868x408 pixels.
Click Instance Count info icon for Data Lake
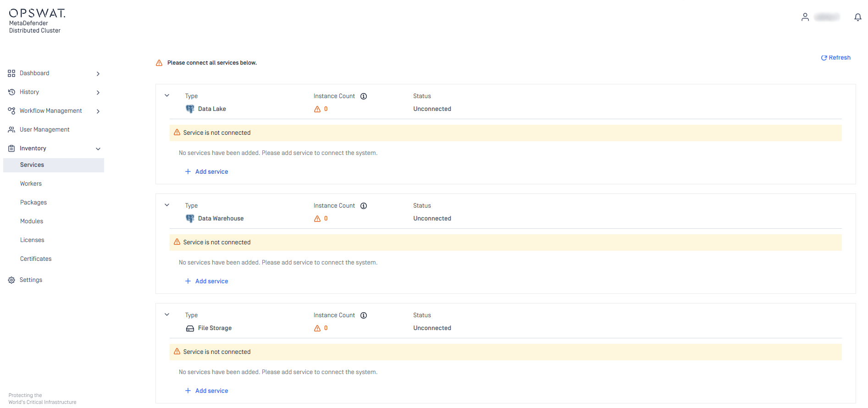pos(364,96)
